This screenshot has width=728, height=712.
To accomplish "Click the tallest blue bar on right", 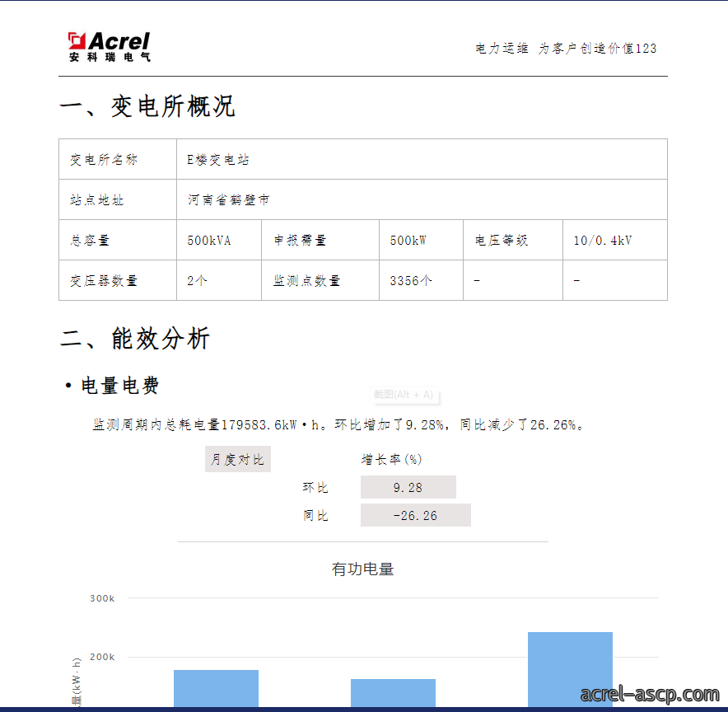I will click(x=570, y=669).
